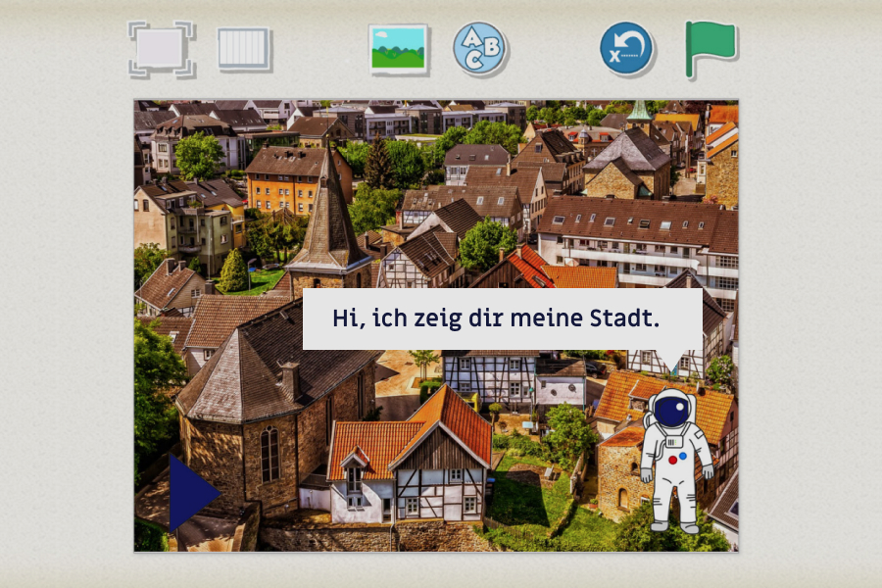Enter full screen presentation mode
The height and width of the screenshot is (588, 882).
coord(161,48)
